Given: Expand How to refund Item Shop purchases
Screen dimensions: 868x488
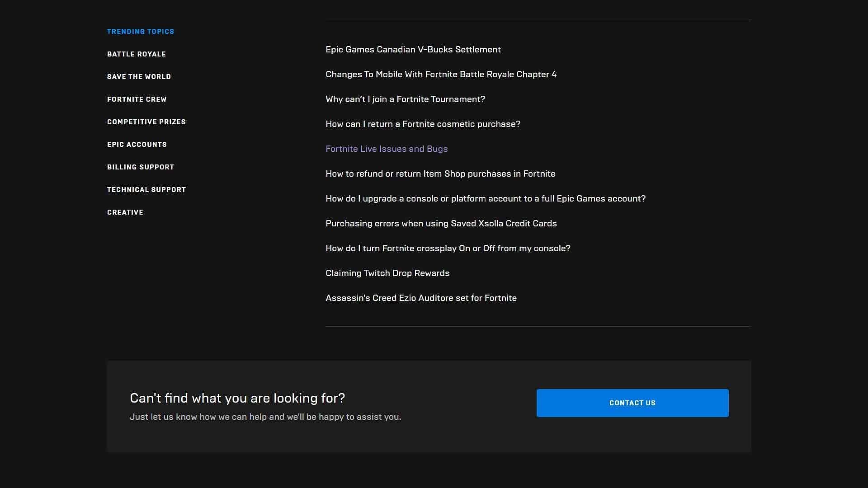Looking at the screenshot, I should (440, 174).
